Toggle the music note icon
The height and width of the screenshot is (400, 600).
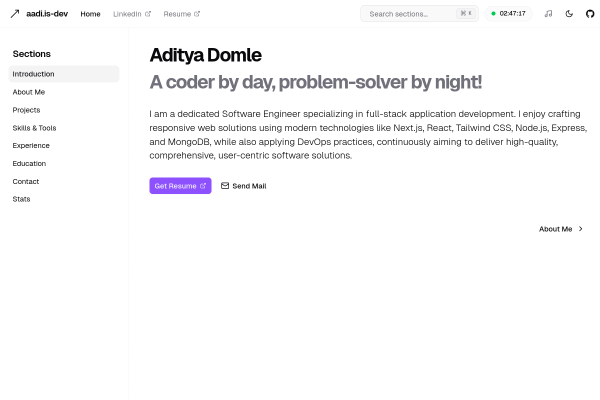548,14
